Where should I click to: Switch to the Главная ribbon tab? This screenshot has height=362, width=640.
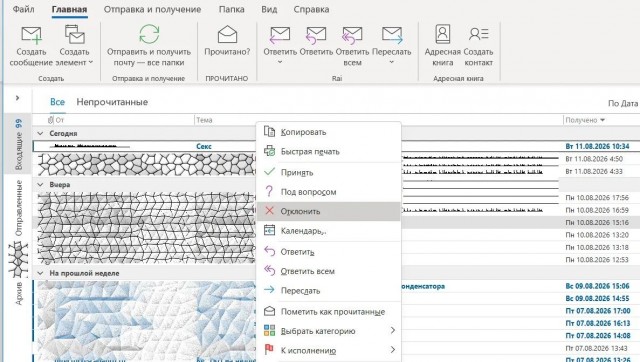pos(69,9)
